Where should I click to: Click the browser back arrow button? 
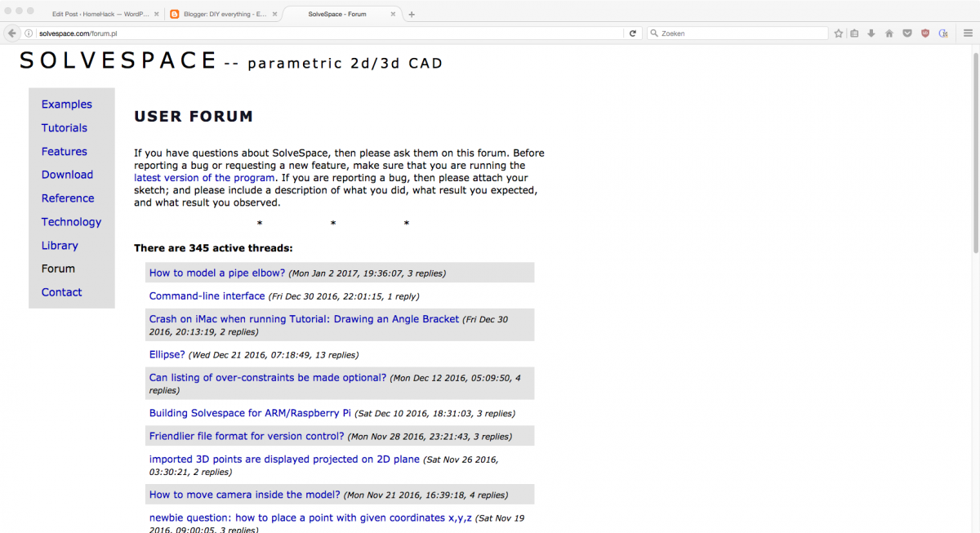click(x=11, y=33)
